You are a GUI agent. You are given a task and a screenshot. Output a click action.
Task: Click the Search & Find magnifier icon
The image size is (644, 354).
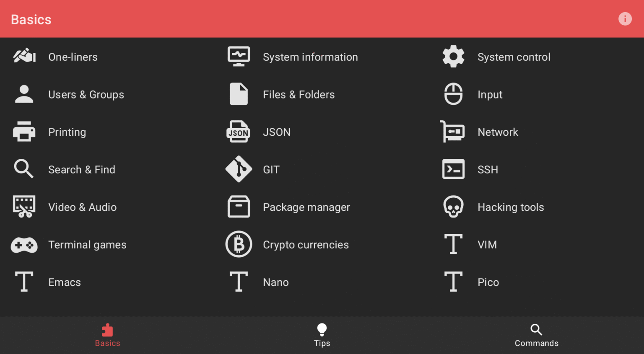coord(24,169)
